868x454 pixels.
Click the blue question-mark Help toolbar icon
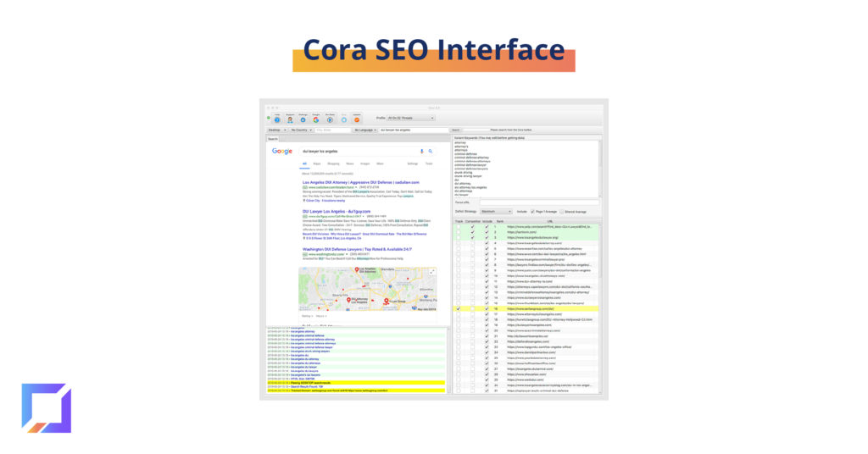point(277,119)
